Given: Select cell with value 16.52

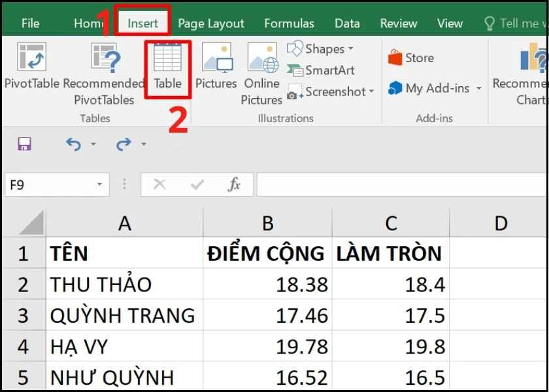Looking at the screenshot, I should click(x=267, y=376).
